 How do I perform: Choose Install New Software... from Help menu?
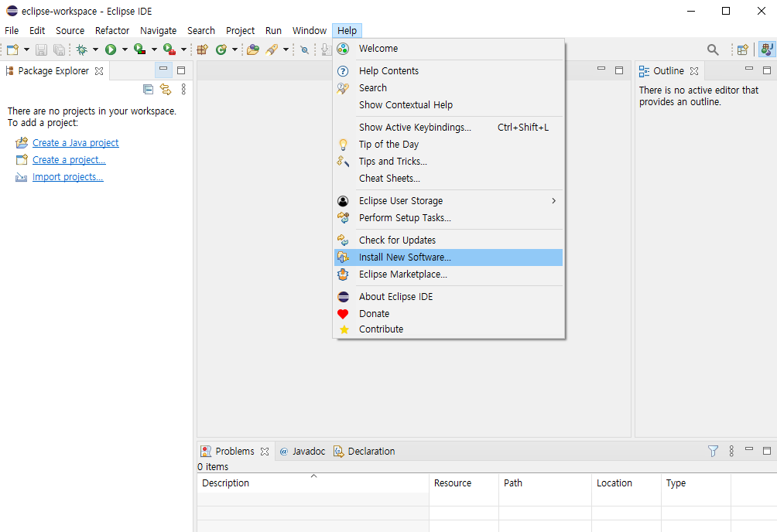(448, 257)
